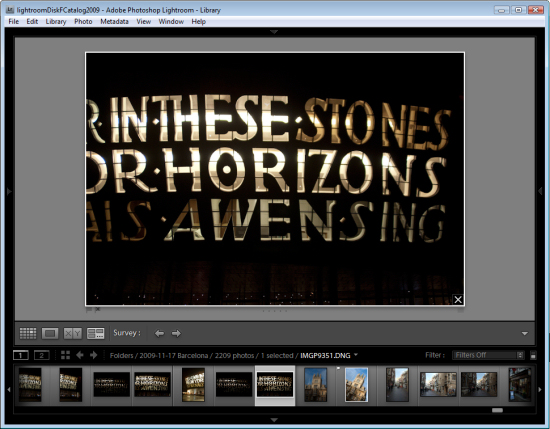Click the filmstrip scrollbar thumb

(x=497, y=410)
